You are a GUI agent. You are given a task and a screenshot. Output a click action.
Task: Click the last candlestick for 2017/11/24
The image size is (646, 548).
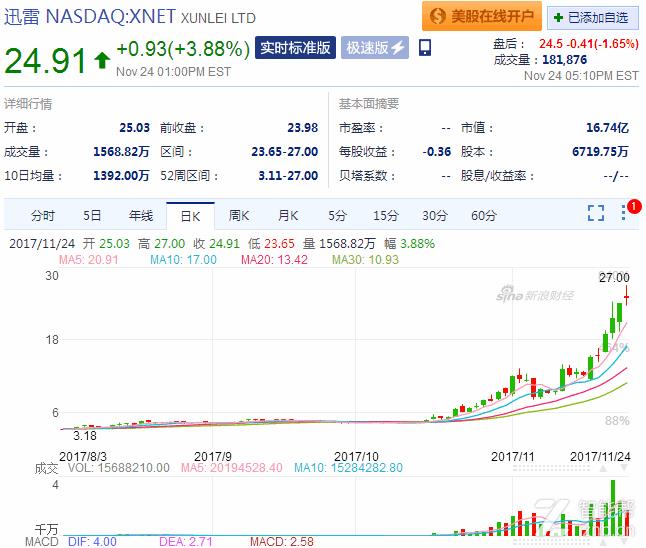(x=627, y=295)
